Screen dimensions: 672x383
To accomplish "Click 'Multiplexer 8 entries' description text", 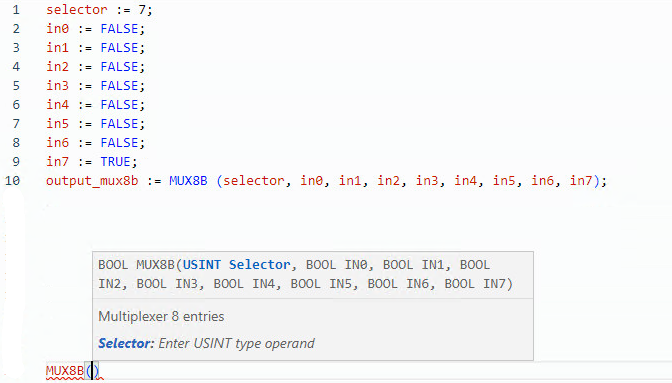I will 161,317.
